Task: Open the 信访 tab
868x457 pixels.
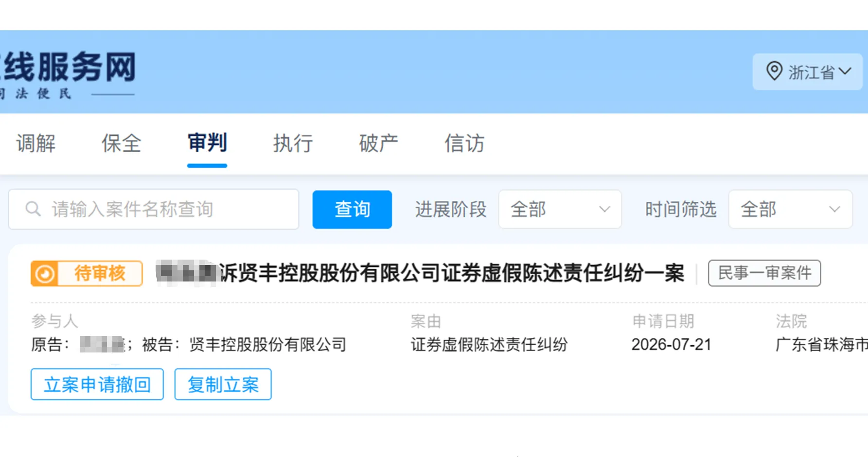Action: [x=464, y=143]
